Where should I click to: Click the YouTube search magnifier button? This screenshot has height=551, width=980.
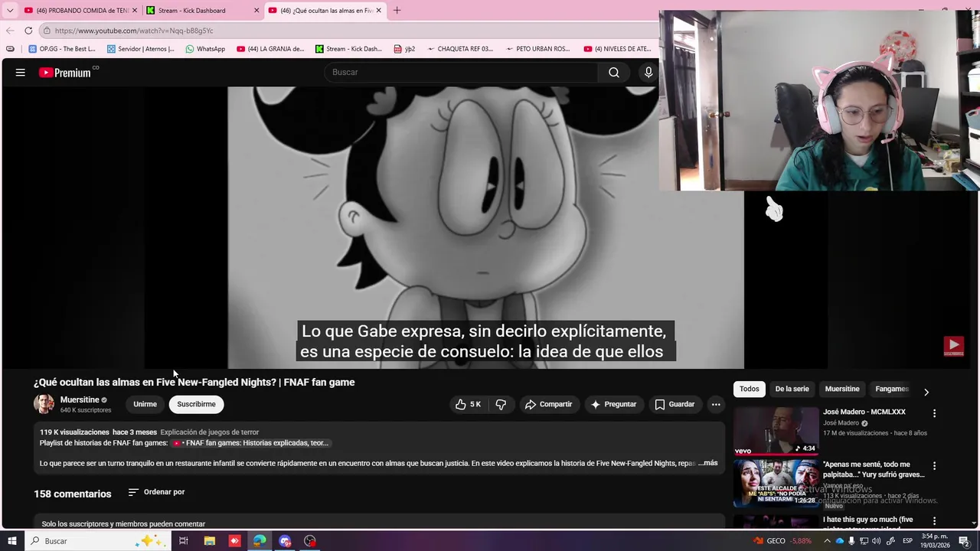tap(614, 72)
